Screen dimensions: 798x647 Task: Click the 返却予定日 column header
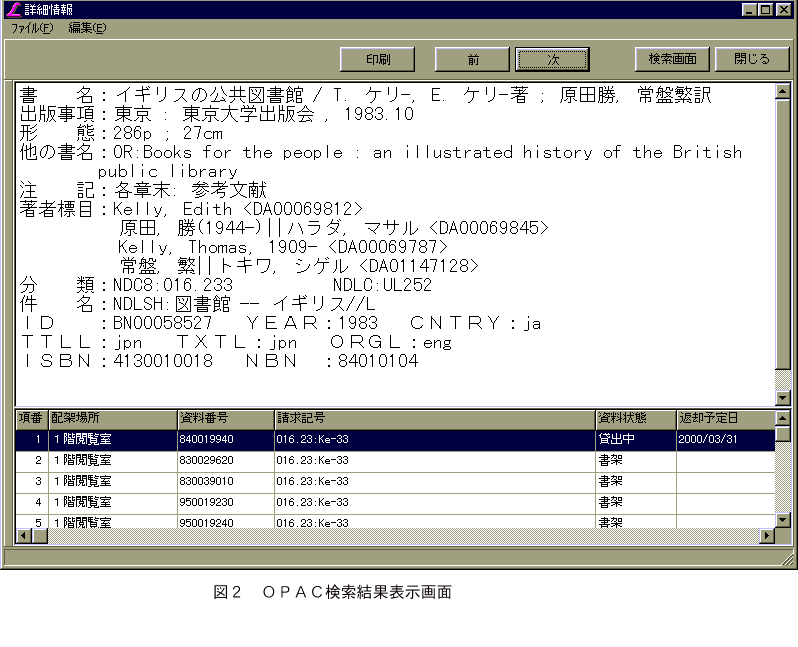[x=726, y=418]
